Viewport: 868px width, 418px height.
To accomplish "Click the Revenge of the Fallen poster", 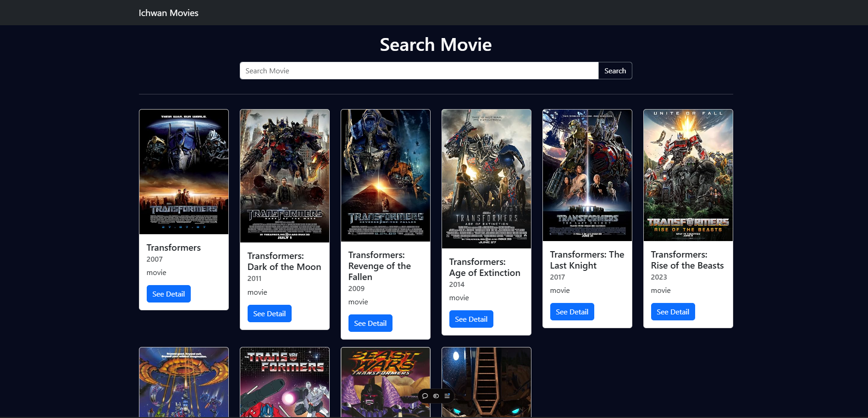I will (386, 176).
